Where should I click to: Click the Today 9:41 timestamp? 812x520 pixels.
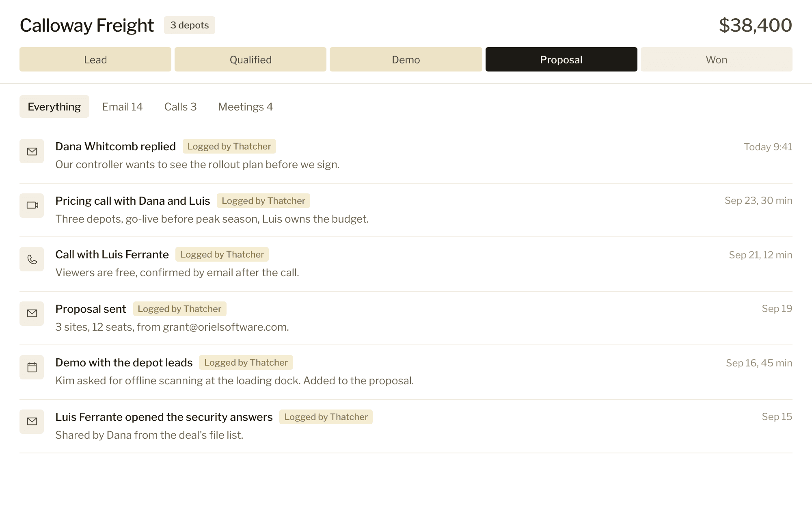pyautogui.click(x=768, y=147)
